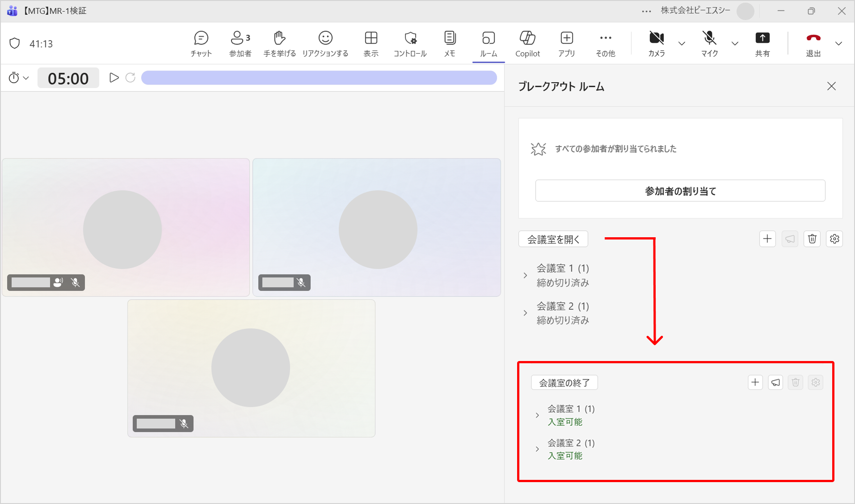Open the Copilot panel
The image size is (855, 504).
527,44
